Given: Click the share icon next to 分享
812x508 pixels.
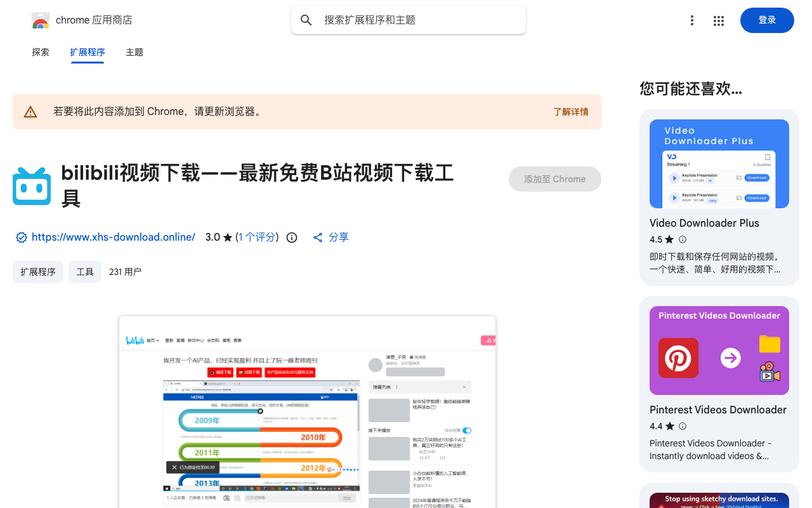Looking at the screenshot, I should [318, 237].
